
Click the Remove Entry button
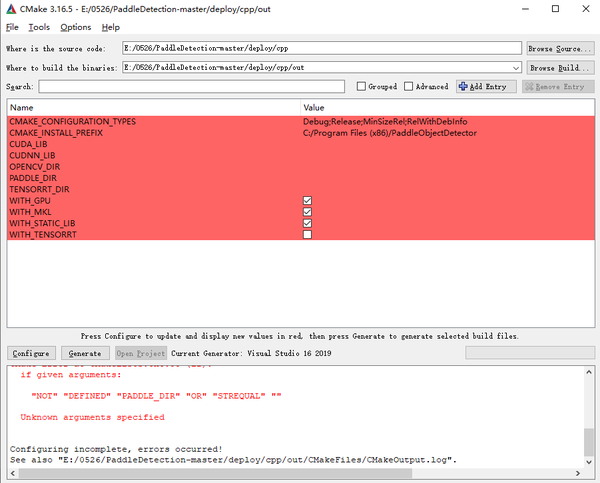pyautogui.click(x=558, y=86)
